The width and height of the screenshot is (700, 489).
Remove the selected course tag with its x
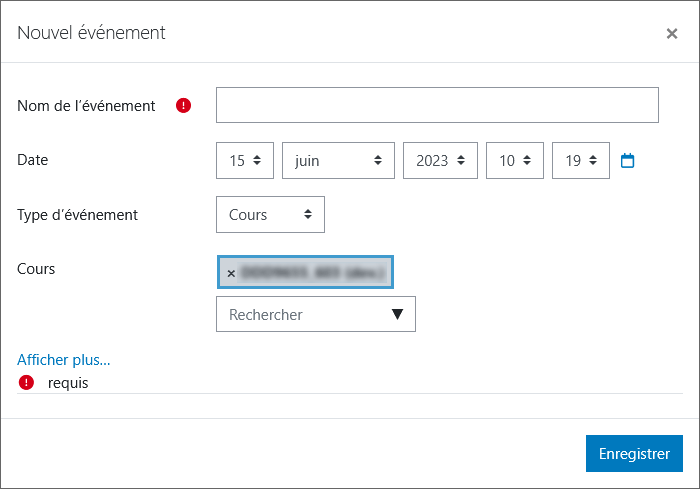click(231, 273)
